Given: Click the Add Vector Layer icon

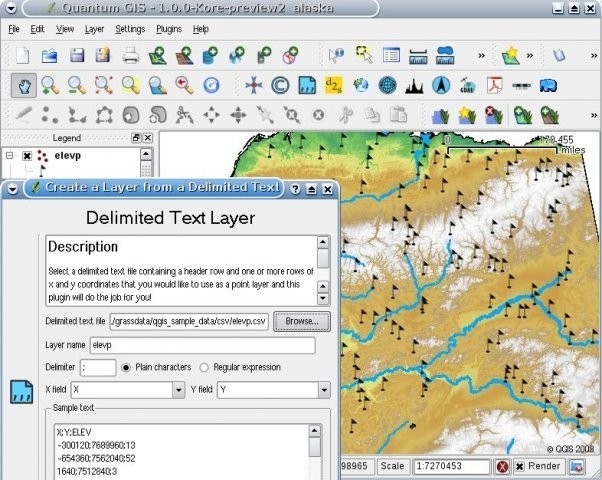Looking at the screenshot, I should (157, 56).
